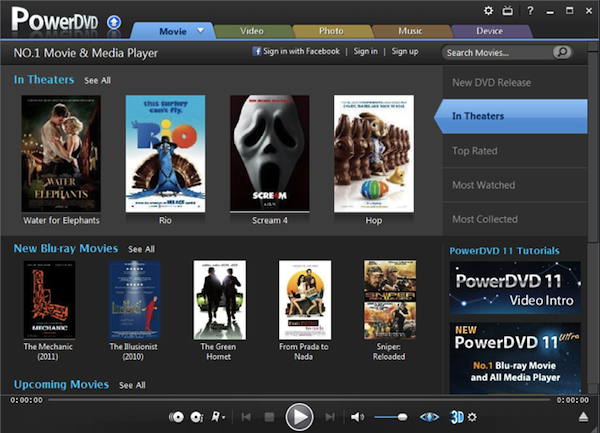The image size is (600, 433).
Task: Expand the Movie tab dropdown arrow
Action: [201, 31]
